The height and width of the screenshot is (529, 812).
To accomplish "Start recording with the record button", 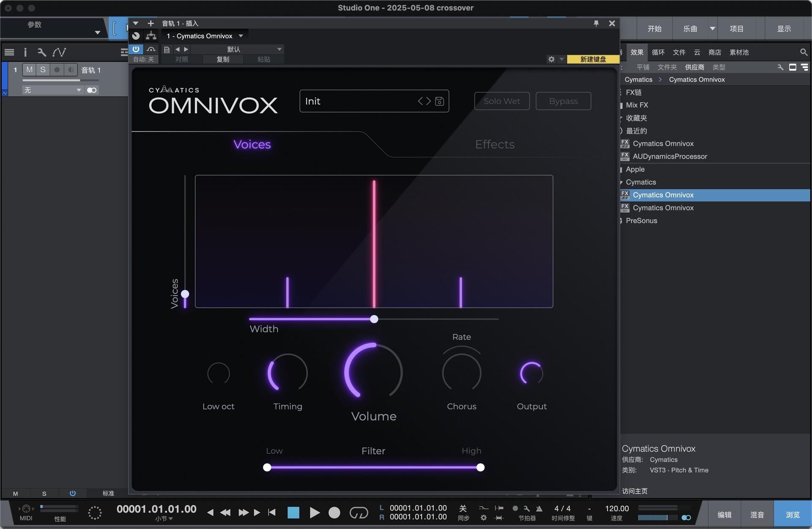I will 334,513.
